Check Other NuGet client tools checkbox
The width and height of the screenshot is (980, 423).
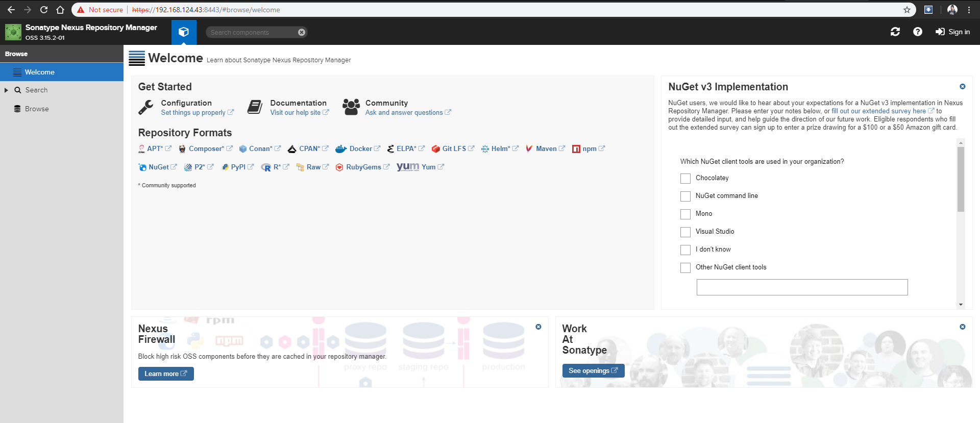pos(685,268)
